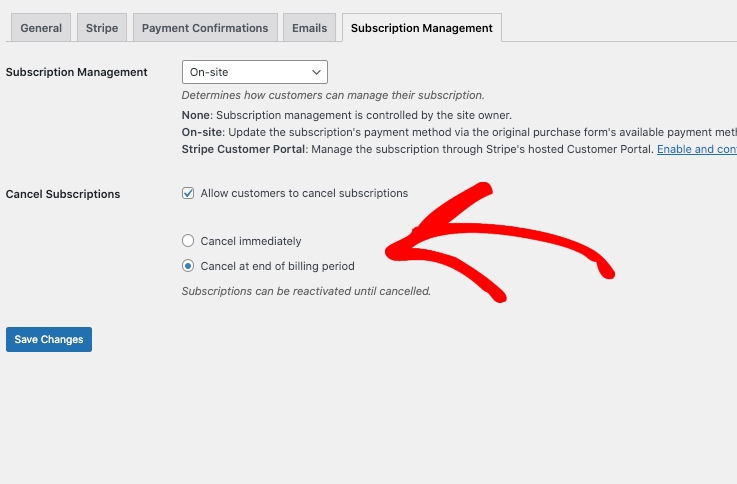Click the bold On-site option description

[x=201, y=132]
